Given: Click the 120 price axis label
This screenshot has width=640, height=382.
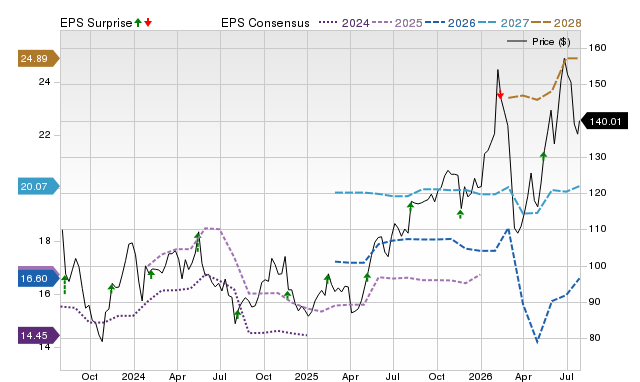Looking at the screenshot, I should tap(597, 193).
